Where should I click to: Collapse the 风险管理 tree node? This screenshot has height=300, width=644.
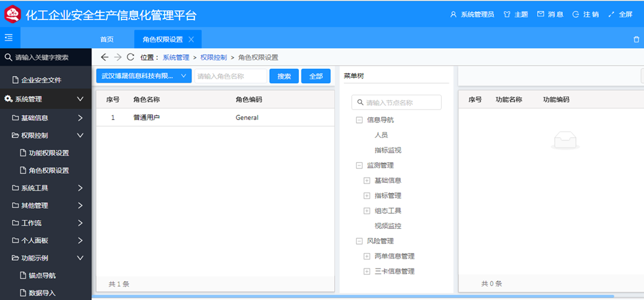pyautogui.click(x=359, y=241)
